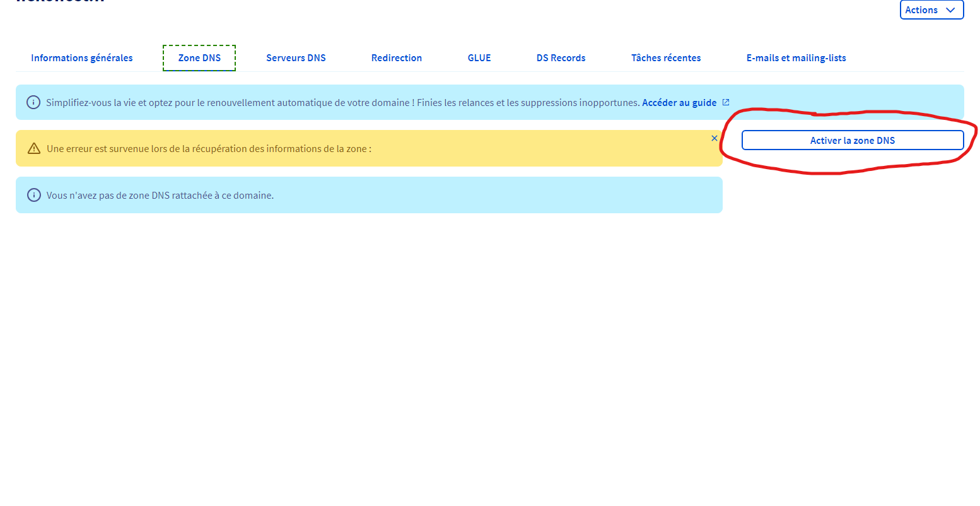The height and width of the screenshot is (506, 980).
Task: Go to the Redirection tab
Action: [397, 58]
